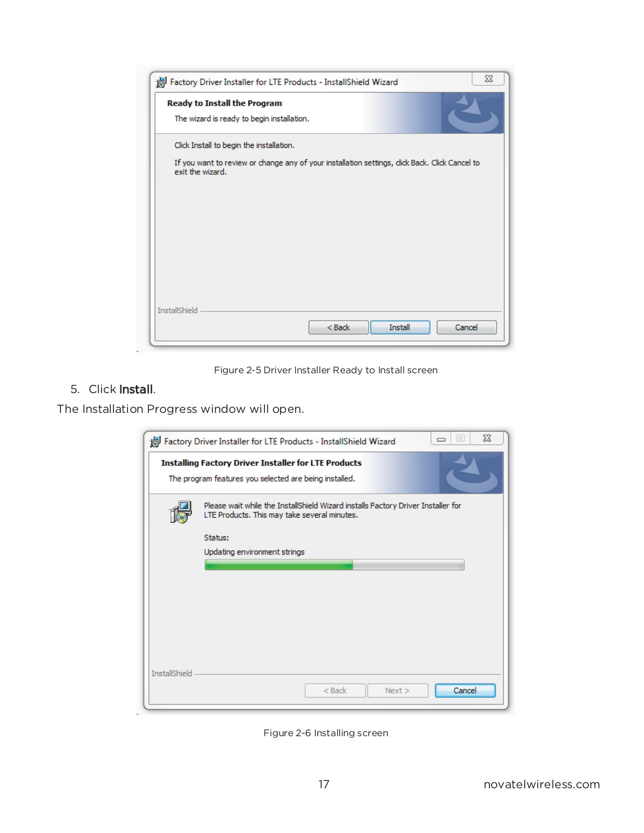Click the Figure 2-5 caption text
This screenshot has height=833, width=644.
click(326, 370)
